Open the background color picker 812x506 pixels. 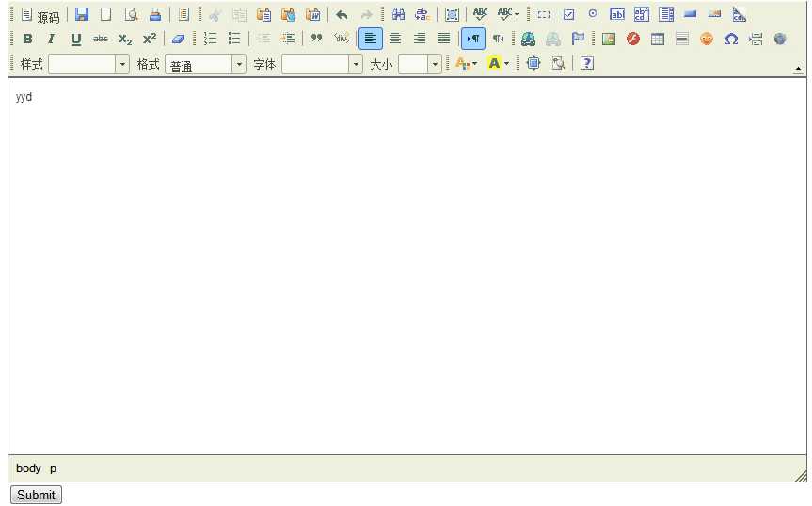point(498,64)
